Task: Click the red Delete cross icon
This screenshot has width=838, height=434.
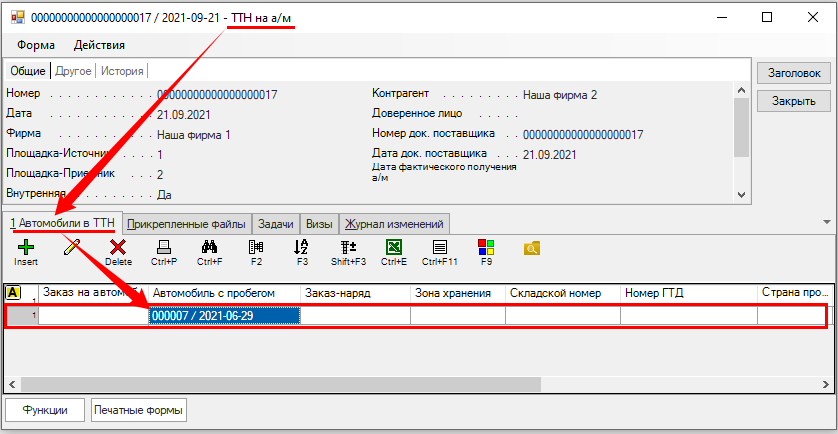Action: pyautogui.click(x=118, y=246)
